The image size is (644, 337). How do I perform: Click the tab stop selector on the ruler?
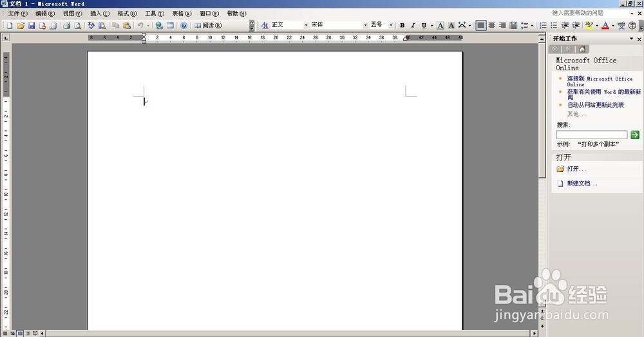click(x=6, y=38)
